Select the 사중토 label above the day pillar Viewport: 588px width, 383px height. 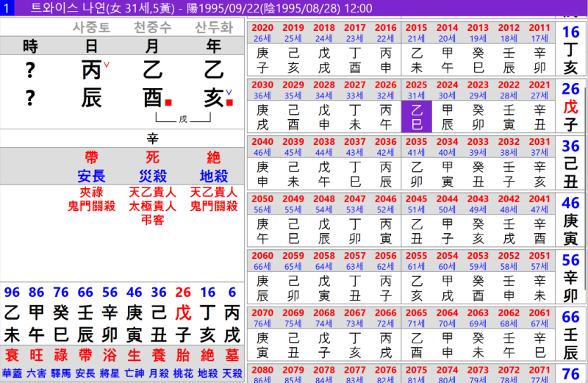[91, 27]
